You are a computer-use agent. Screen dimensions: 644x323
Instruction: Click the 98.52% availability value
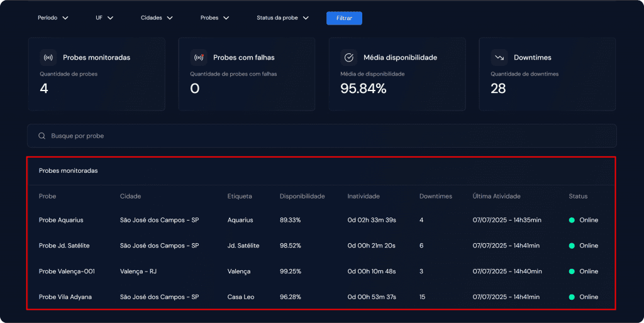(291, 246)
